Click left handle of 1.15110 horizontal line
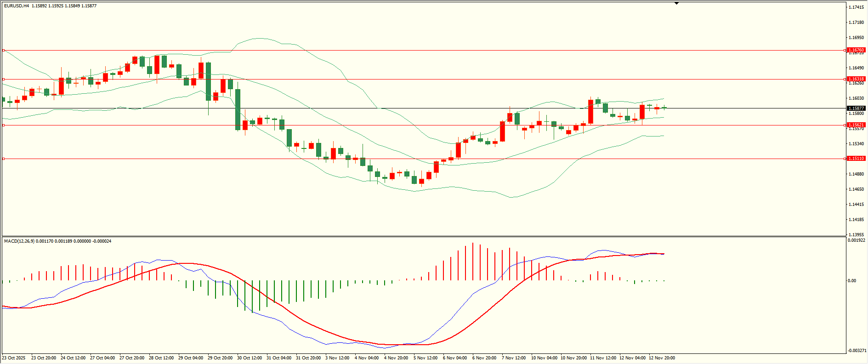This screenshot has height=364, width=868. click(4, 159)
